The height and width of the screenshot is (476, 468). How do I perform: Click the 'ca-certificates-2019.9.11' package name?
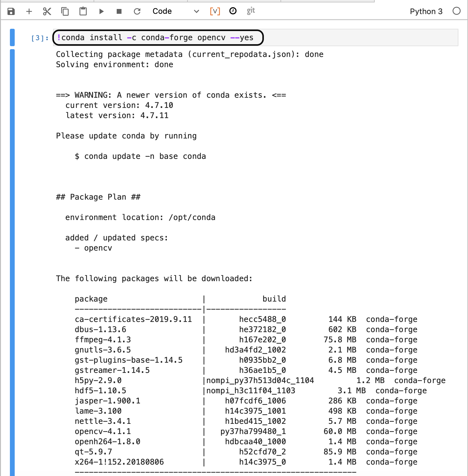(133, 319)
